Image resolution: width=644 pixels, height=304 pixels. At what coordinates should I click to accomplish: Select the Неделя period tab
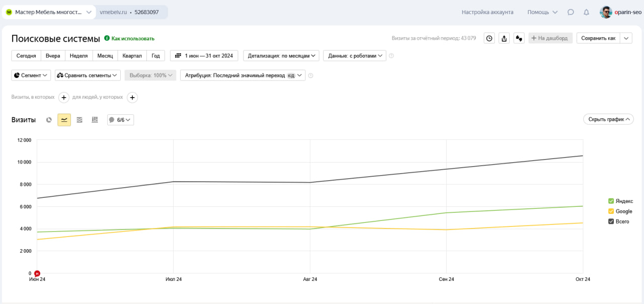78,56
